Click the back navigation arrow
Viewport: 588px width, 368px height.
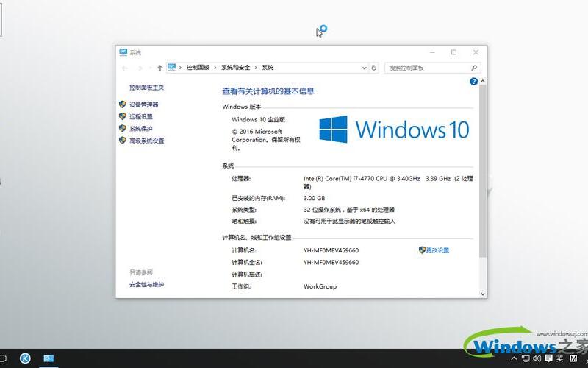point(125,68)
